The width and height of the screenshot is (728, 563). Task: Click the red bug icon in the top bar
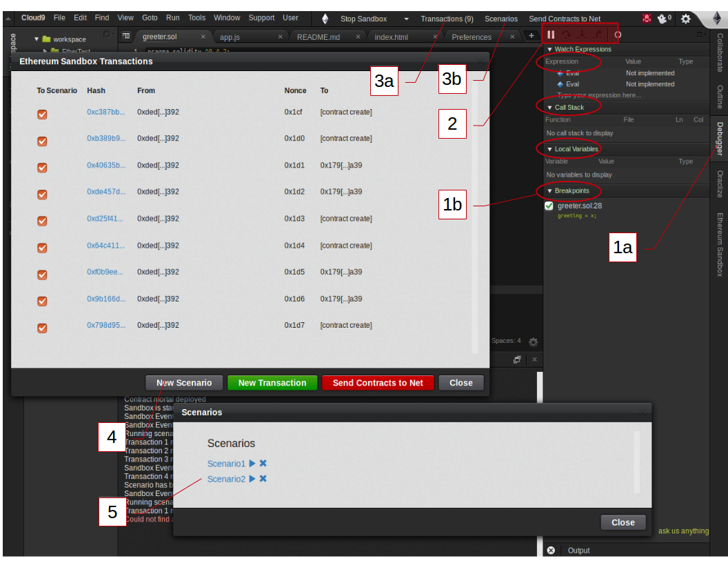(x=646, y=19)
